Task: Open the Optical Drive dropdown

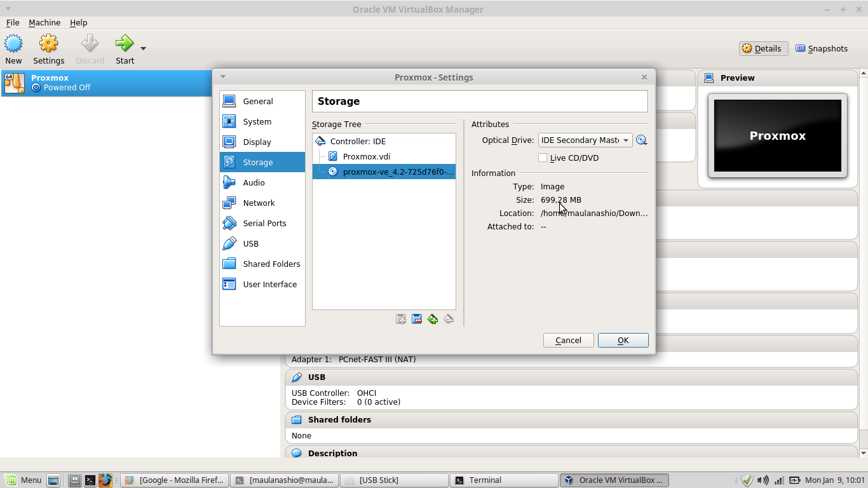Action: point(585,140)
